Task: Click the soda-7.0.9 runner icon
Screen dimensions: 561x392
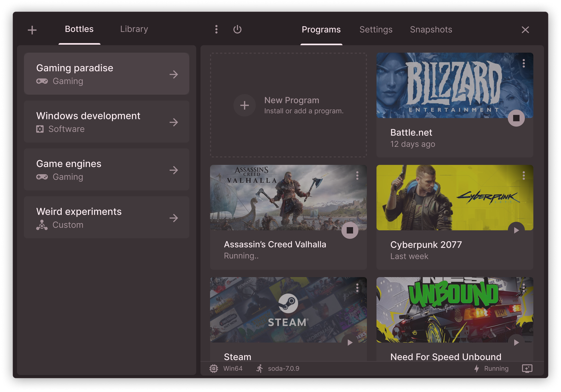Action: tap(259, 369)
